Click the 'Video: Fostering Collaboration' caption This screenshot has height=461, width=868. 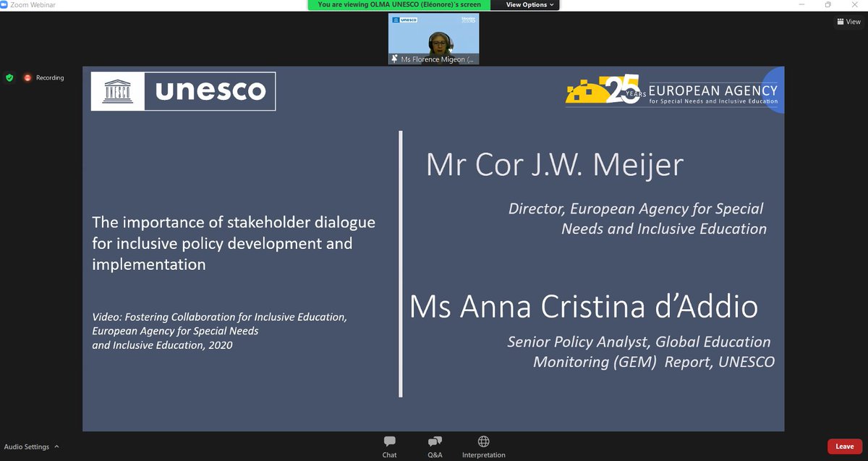pos(220,331)
